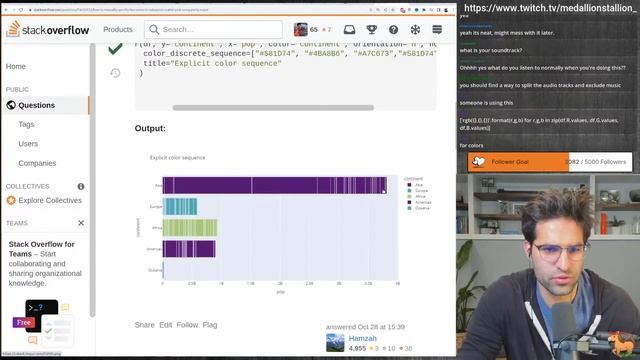Click the code block horizontal scrollbar

[x=273, y=108]
